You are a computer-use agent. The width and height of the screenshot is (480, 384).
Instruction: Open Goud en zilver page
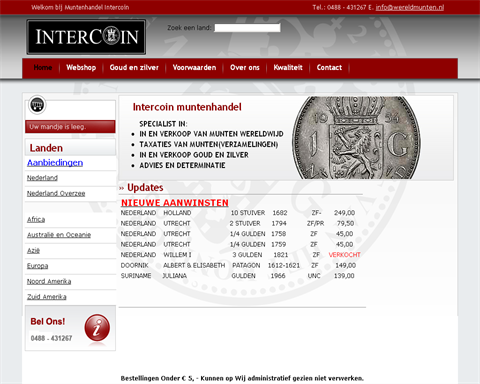[x=134, y=68]
